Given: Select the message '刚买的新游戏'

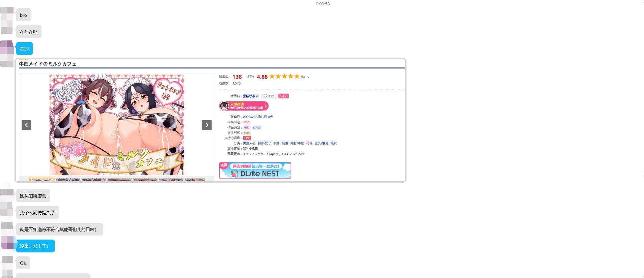Looking at the screenshot, I should pos(33,196).
